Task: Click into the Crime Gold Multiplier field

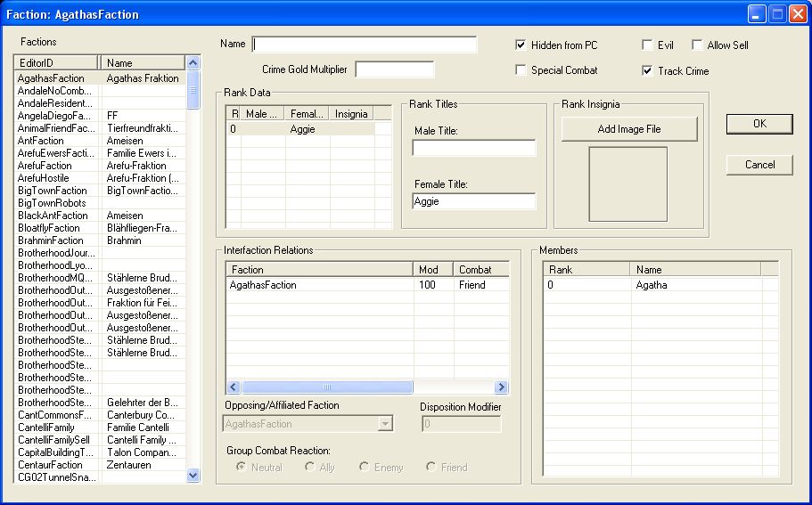Action: click(395, 69)
